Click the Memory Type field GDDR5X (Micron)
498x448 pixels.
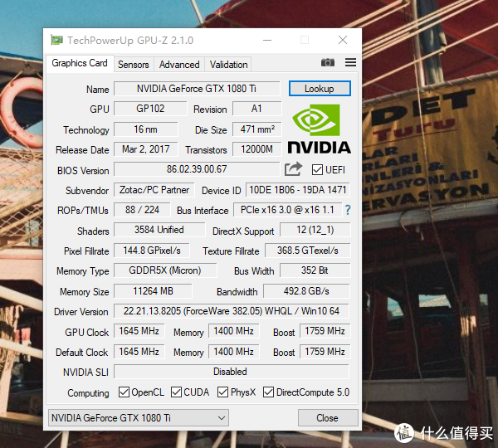[165, 270]
